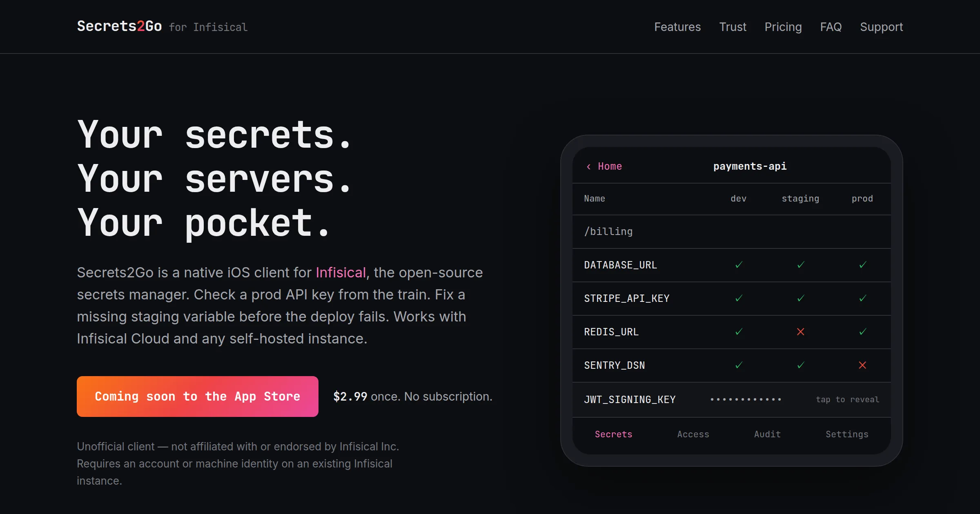Click SENTRY_DSN staging checkmark

(801, 365)
